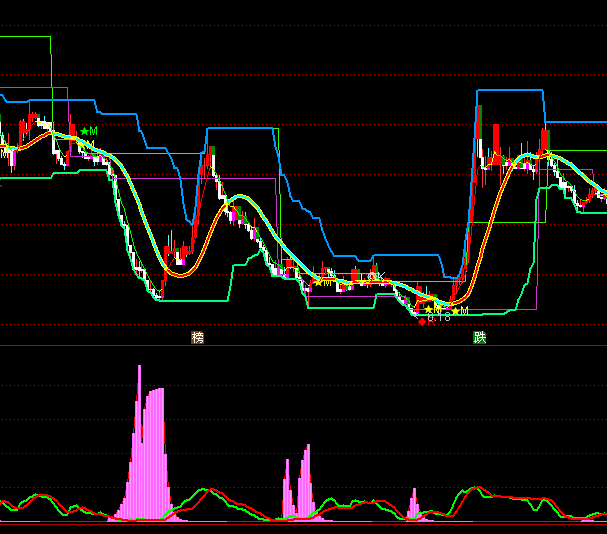Click the 榜 marker icon below the chart

tap(197, 338)
